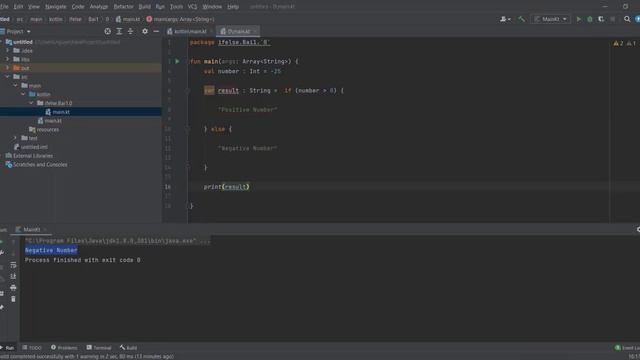Expand all items in Project panel
Viewport: 640px width, 360px height.
click(x=119, y=31)
